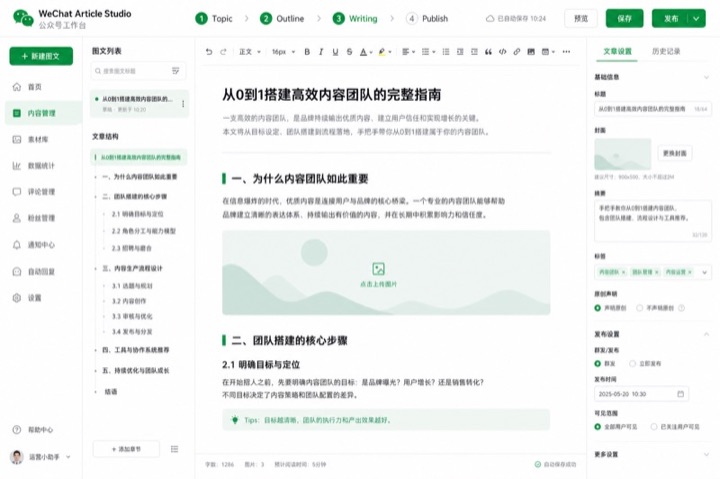720x479 pixels.
Task: Open the table insert dropdown
Action: (548, 52)
